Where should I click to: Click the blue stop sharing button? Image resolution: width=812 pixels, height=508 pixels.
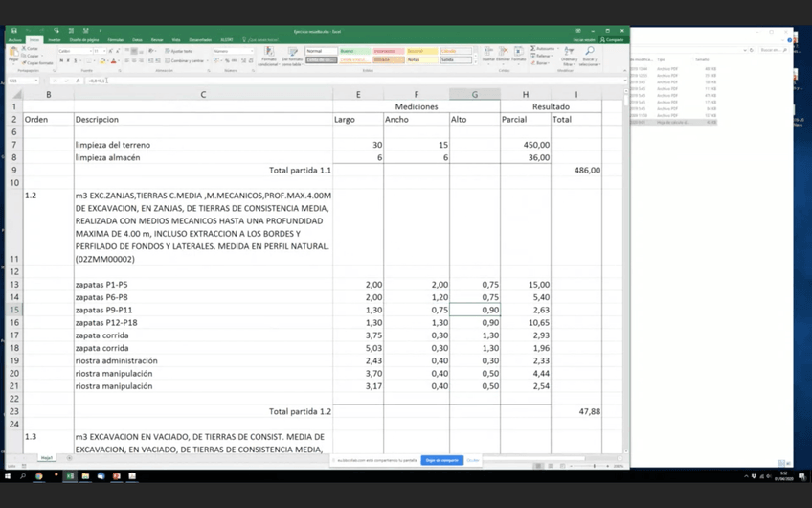(x=441, y=460)
